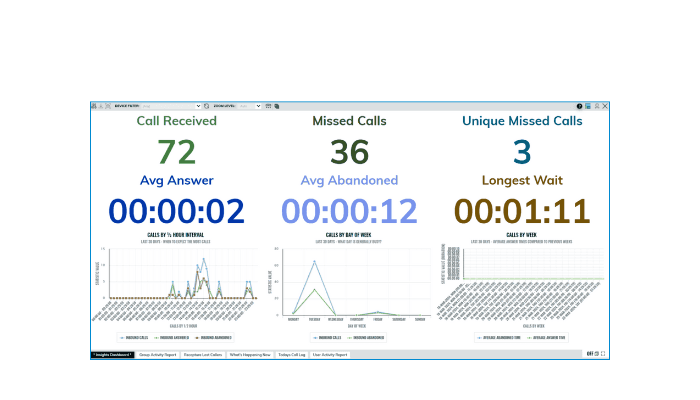The height and width of the screenshot is (400, 700).
Task: Click the Call Received value 72
Action: pos(177,152)
